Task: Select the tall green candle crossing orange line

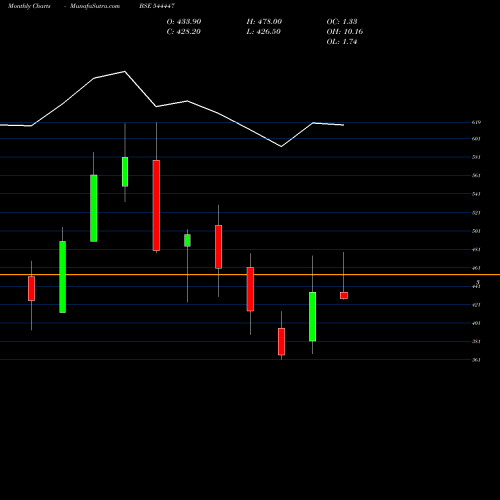Action: 62,277
